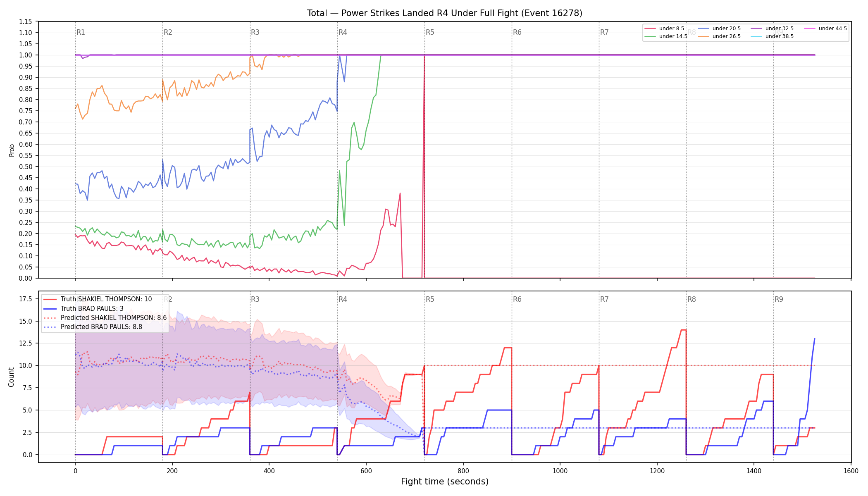
Task: Click the 'Fight time (seconds)' axis label
Action: click(445, 482)
